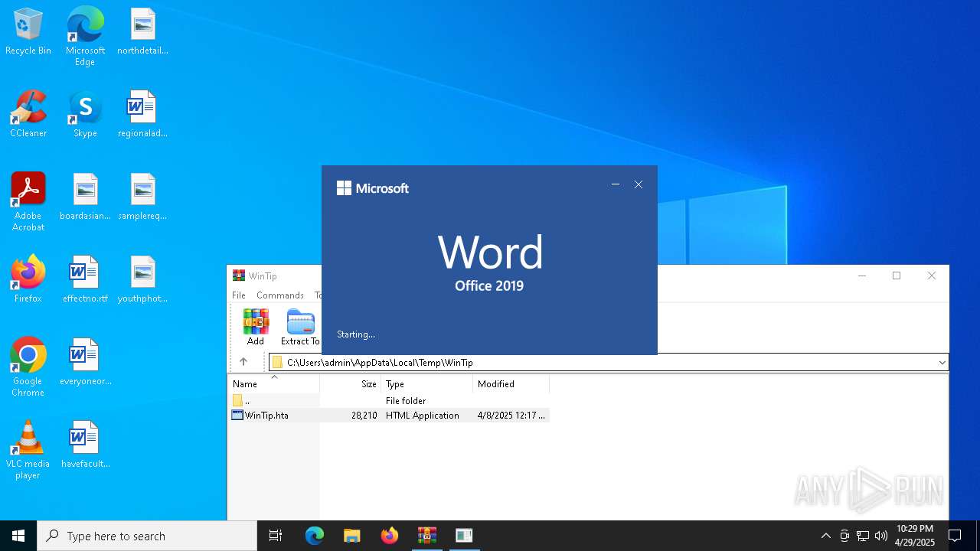
Task: Sort files by the Modified column header
Action: pyautogui.click(x=511, y=384)
